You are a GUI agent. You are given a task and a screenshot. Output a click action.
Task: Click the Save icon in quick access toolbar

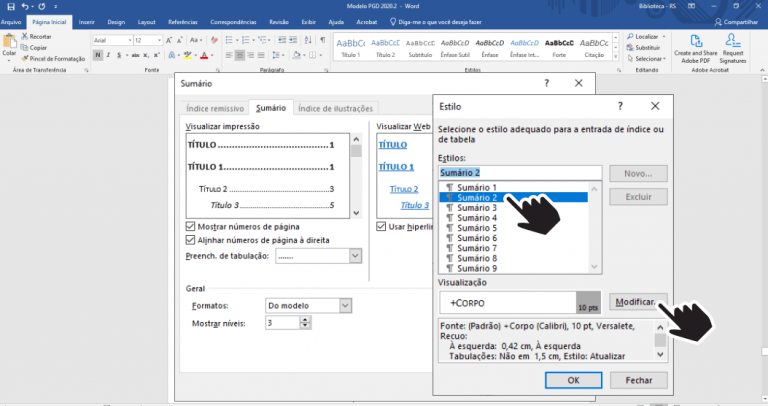[x=11, y=6]
